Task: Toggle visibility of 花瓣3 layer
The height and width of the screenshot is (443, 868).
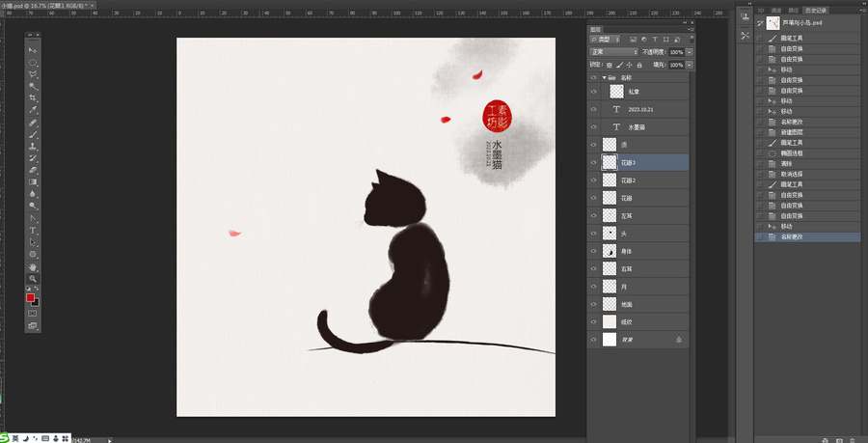Action: 594,163
